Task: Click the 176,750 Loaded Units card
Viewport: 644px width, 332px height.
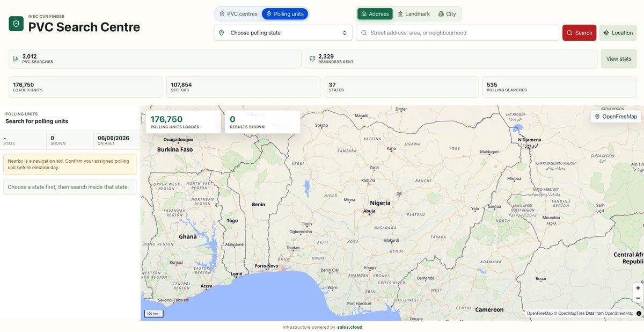Action: click(x=86, y=87)
